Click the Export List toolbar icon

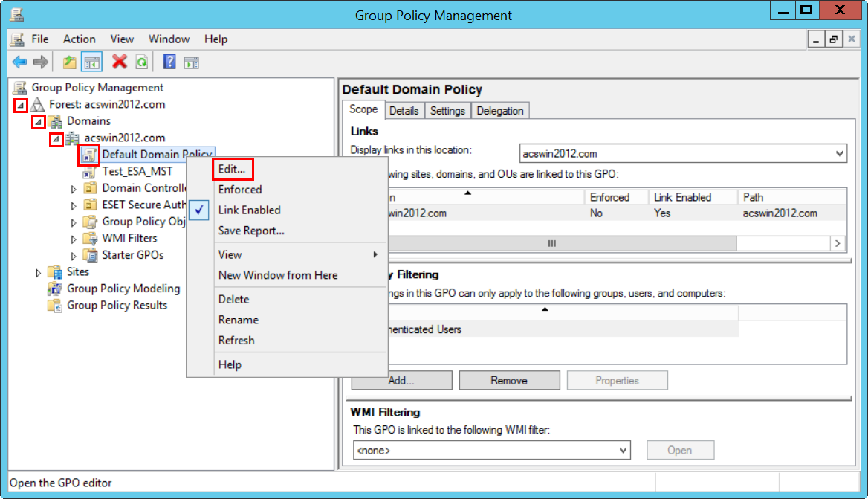pos(191,62)
